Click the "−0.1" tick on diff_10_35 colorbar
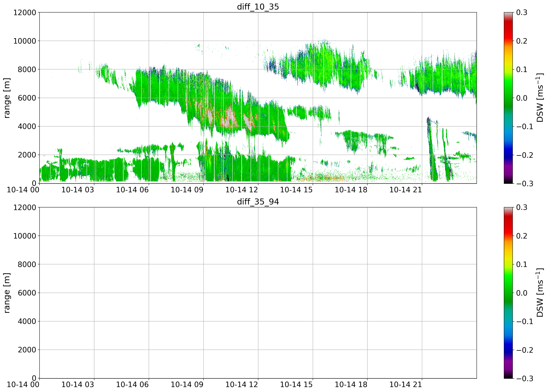548x392 pixels. coord(525,126)
